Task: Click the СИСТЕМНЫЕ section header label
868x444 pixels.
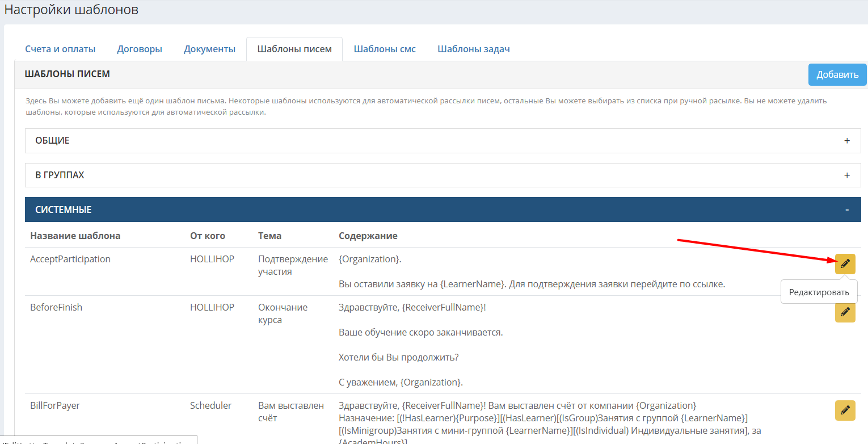Action: pos(63,210)
